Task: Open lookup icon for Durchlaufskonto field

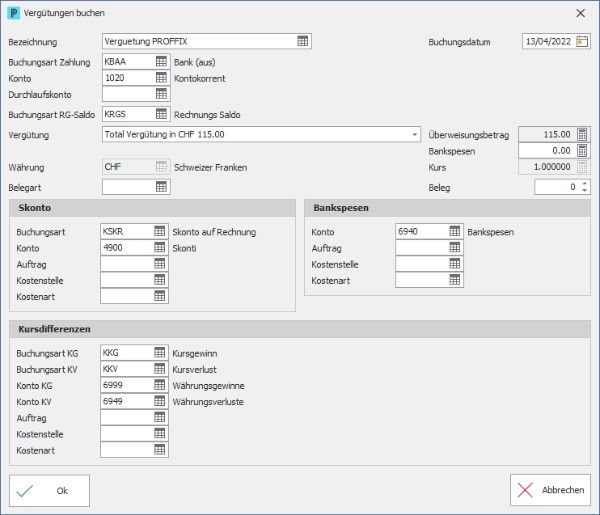Action: pyautogui.click(x=161, y=94)
